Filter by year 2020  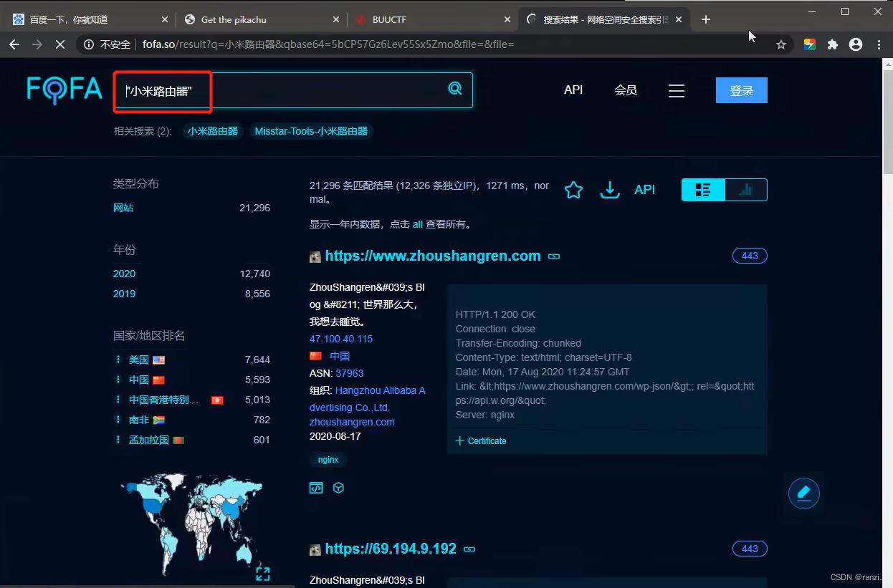click(124, 274)
